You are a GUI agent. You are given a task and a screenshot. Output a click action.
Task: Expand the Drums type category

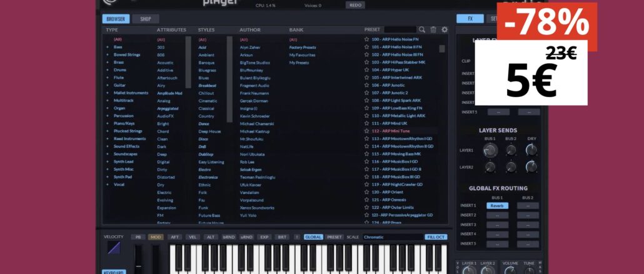click(108, 70)
